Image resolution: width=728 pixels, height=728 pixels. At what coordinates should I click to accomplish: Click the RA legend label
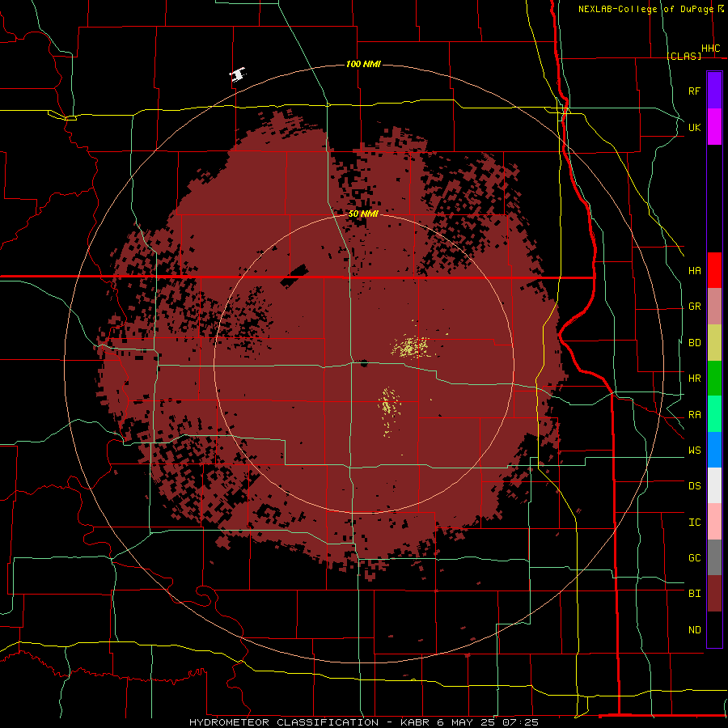(694, 415)
